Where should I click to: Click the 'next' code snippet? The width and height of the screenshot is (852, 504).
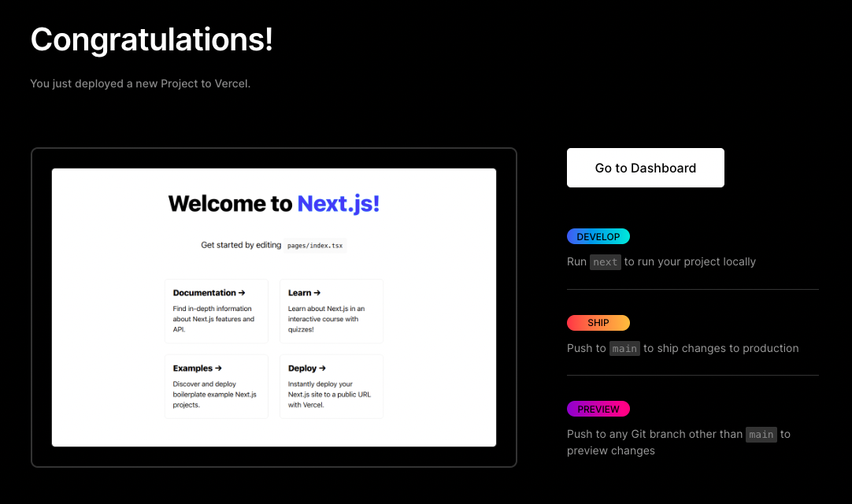[606, 262]
